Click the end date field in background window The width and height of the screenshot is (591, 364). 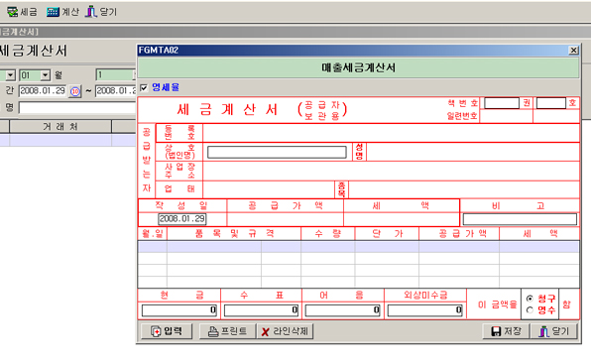[x=116, y=91]
